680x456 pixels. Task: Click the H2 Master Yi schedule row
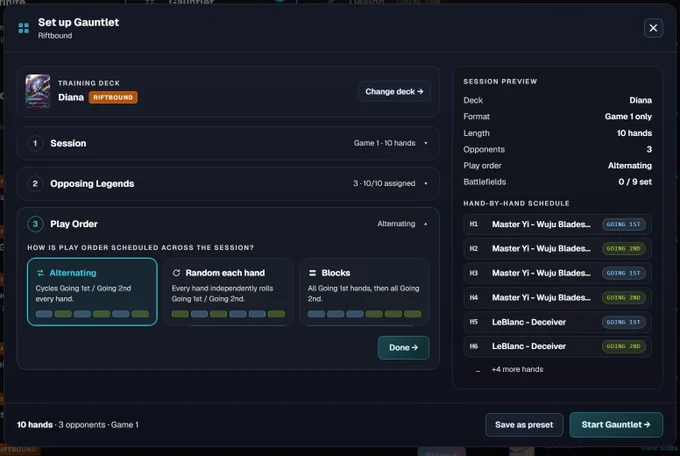click(557, 249)
